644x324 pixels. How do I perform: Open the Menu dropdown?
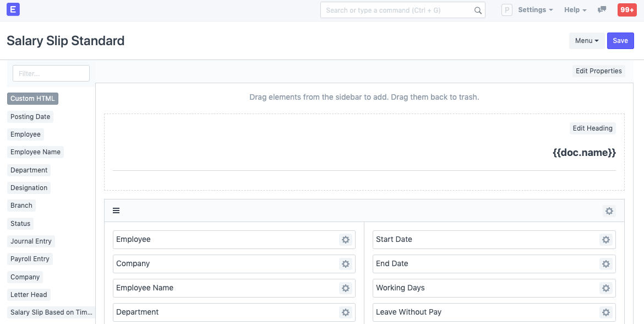point(587,40)
